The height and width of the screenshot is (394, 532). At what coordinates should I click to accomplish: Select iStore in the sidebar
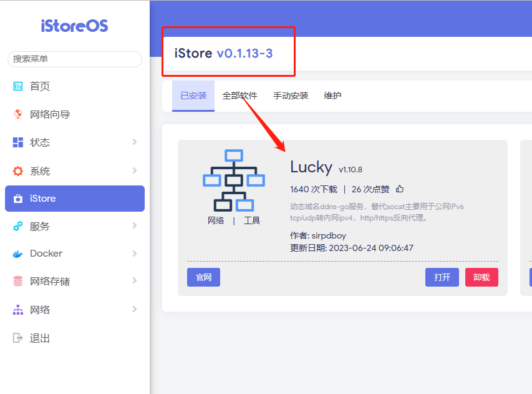click(75, 199)
